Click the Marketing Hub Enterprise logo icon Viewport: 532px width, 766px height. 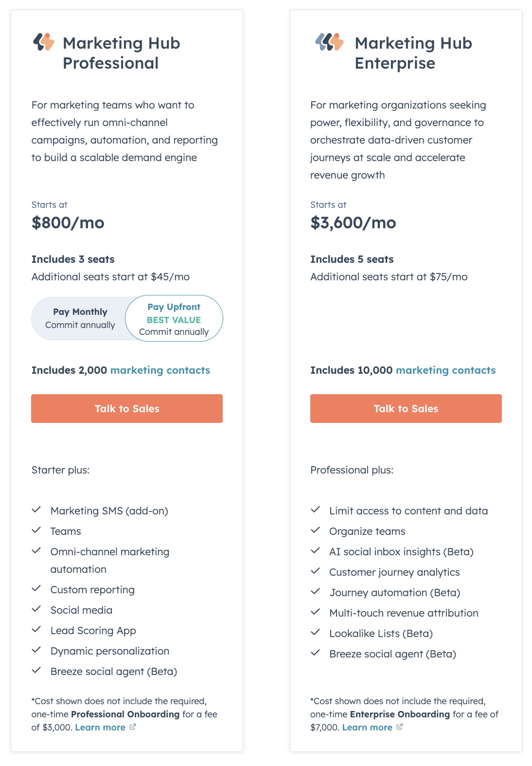coord(329,42)
